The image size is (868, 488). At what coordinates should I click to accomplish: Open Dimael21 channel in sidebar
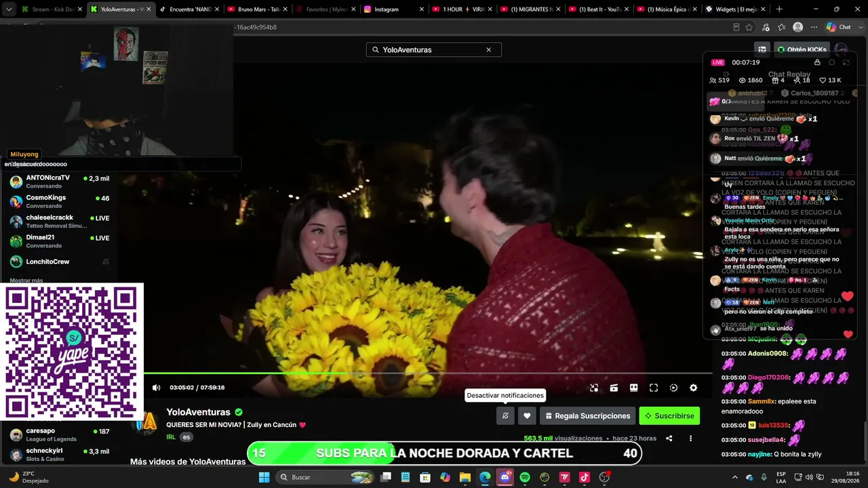tap(60, 241)
